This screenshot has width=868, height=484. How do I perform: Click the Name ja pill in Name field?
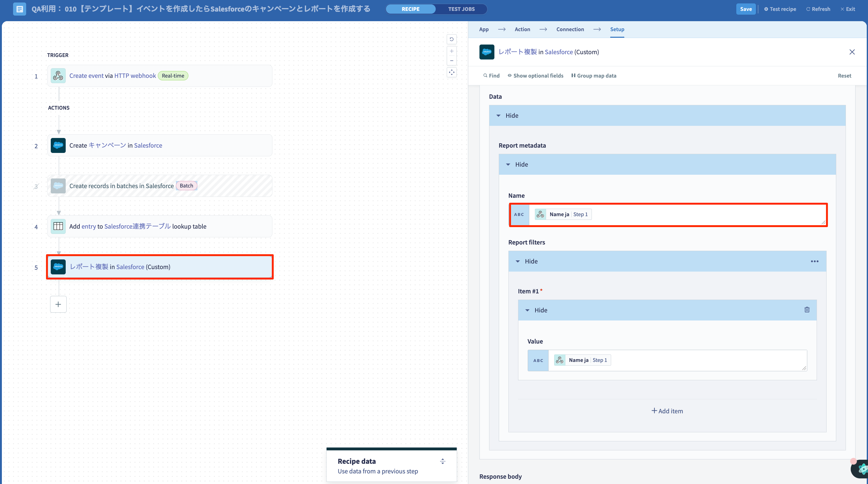pos(563,214)
